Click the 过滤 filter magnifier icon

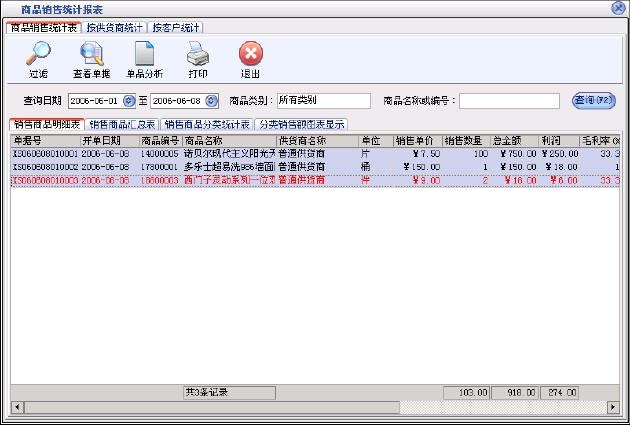click(x=38, y=58)
